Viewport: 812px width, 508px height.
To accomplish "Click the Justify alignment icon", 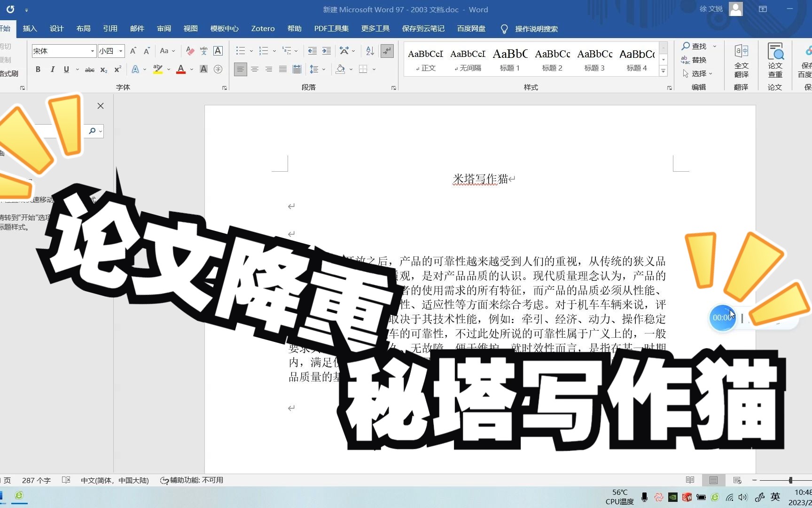I will point(283,70).
